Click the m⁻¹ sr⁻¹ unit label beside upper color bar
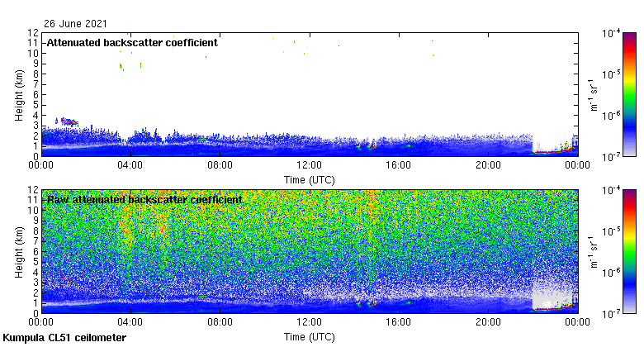Viewport: 644px width, 347px height. point(594,95)
